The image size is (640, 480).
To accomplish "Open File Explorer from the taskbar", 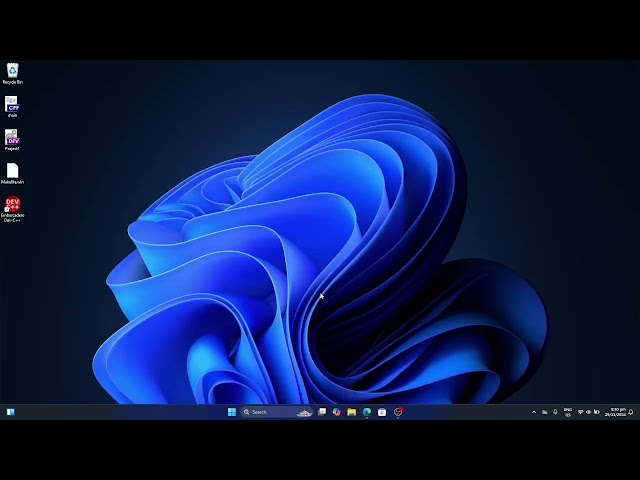I will coord(352,412).
